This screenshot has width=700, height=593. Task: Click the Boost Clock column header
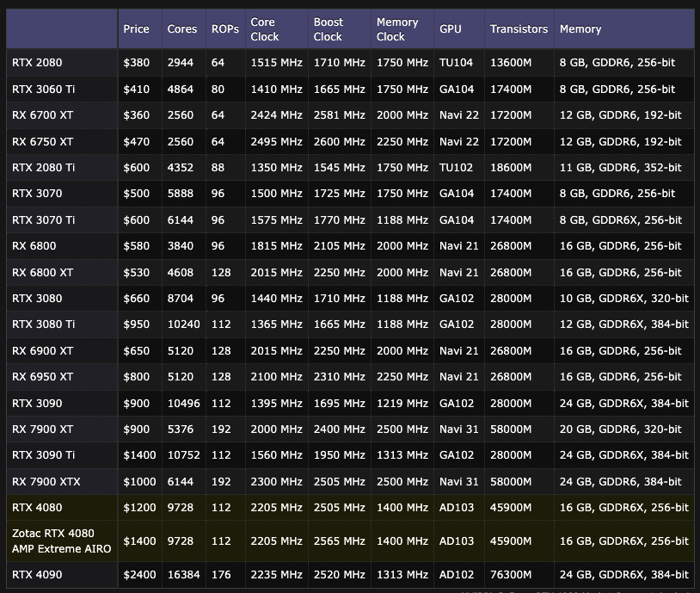(x=329, y=29)
